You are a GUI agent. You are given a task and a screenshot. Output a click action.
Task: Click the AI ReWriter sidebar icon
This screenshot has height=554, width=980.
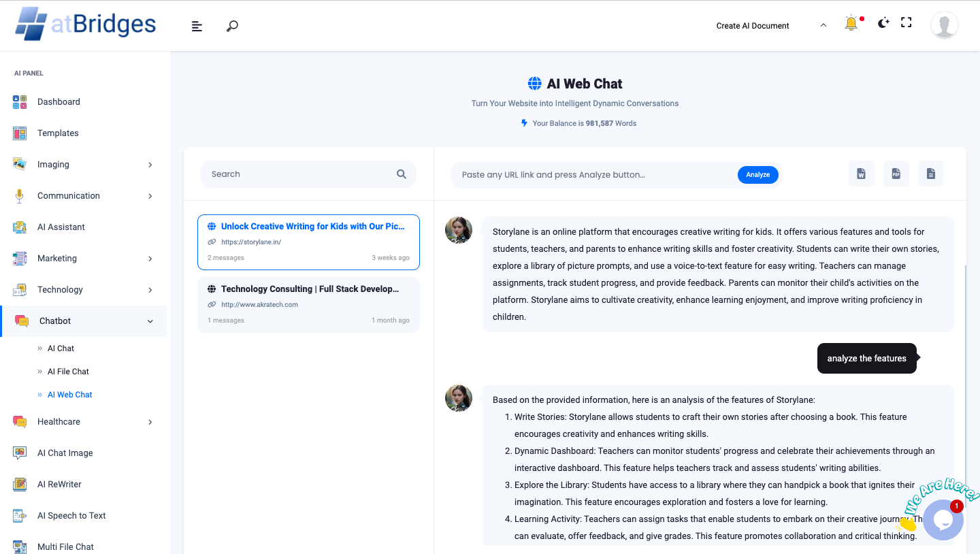click(x=20, y=485)
